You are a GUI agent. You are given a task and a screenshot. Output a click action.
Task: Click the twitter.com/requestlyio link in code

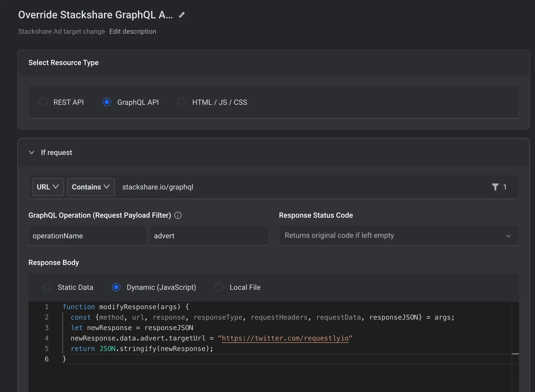pos(285,338)
